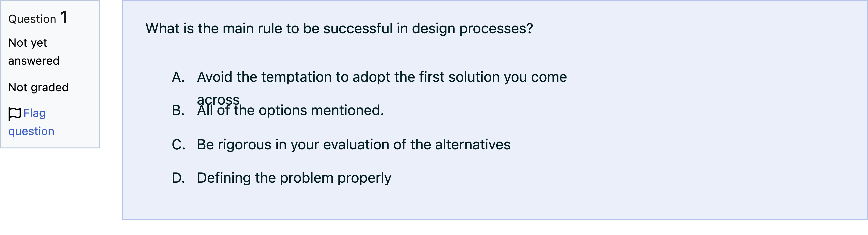The width and height of the screenshot is (868, 235).
Task: Click the word Question in info panel
Action: pyautogui.click(x=32, y=19)
